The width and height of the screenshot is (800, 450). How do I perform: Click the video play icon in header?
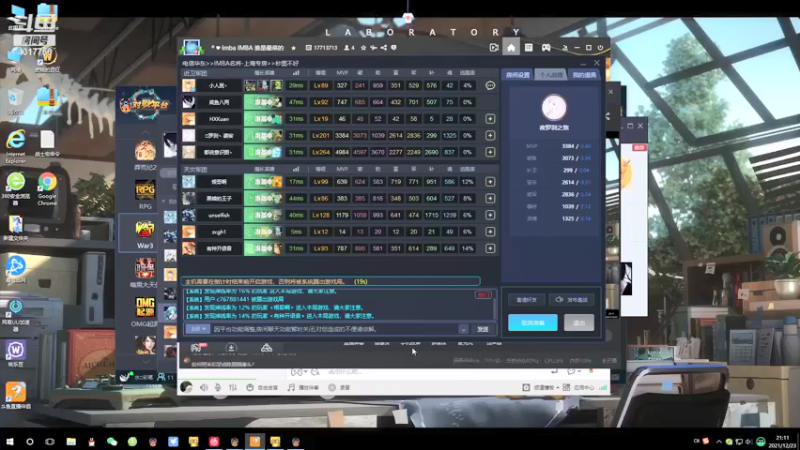point(493,47)
